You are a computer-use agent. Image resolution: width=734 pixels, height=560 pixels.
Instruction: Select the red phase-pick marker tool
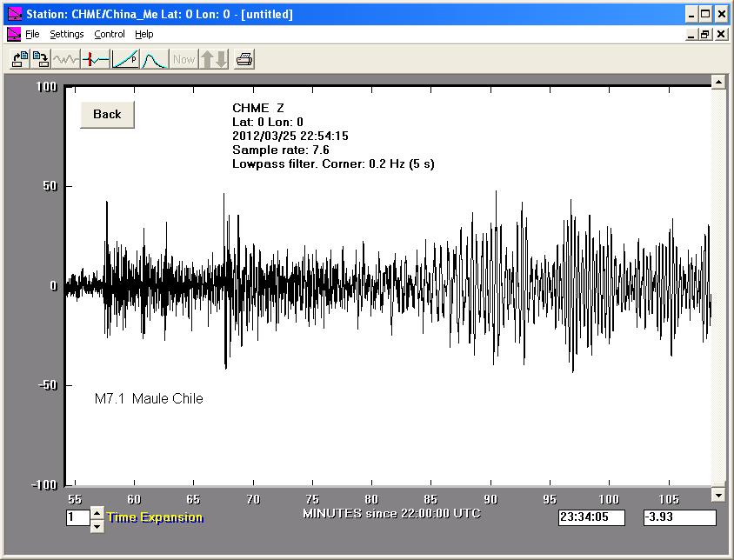tap(96, 59)
